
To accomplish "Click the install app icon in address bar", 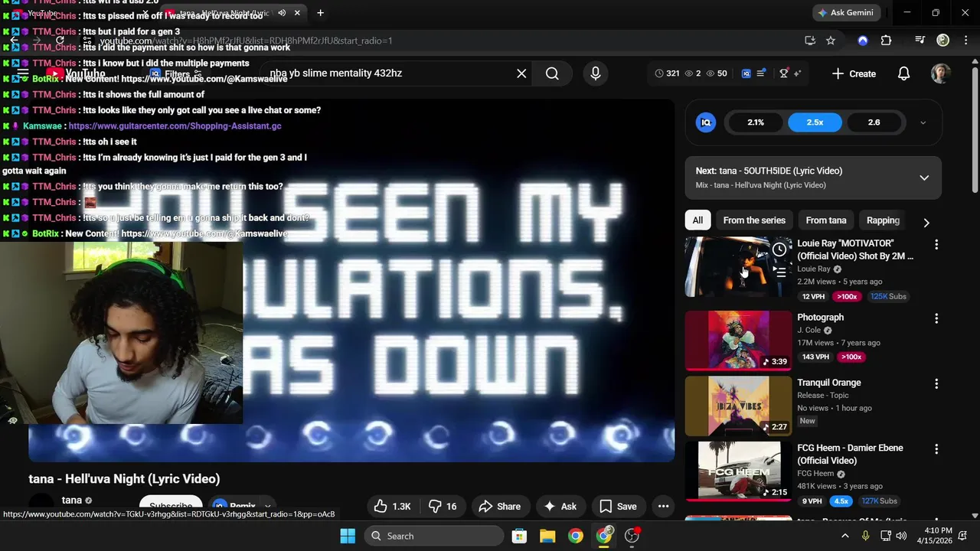I will pyautogui.click(x=810, y=41).
